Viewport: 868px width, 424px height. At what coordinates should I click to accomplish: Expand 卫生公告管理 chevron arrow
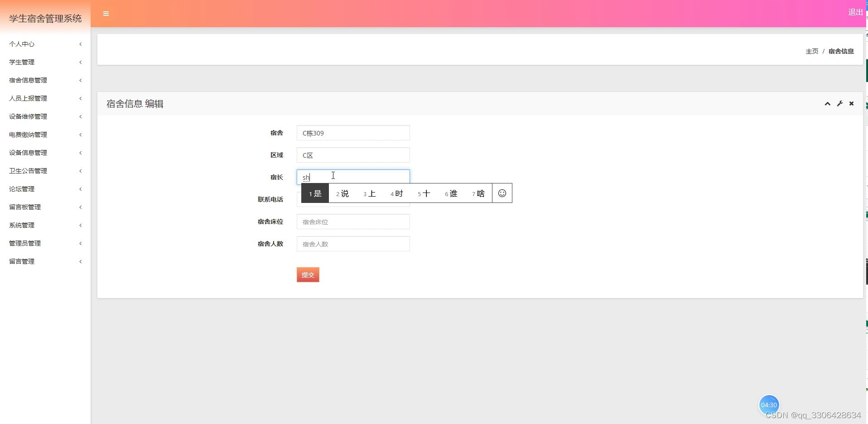point(81,171)
